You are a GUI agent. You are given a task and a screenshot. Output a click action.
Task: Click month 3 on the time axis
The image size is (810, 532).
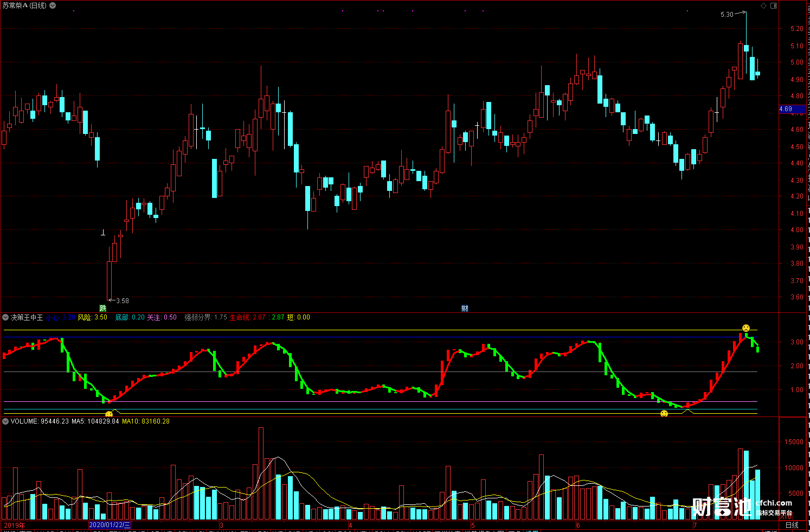point(221,525)
